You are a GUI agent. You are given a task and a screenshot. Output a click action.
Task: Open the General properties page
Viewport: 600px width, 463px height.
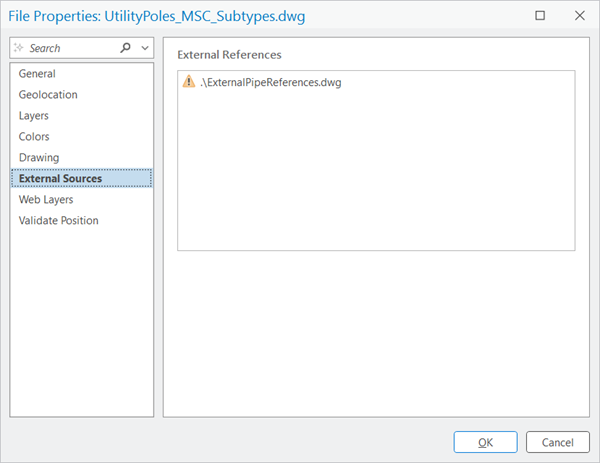tap(37, 74)
